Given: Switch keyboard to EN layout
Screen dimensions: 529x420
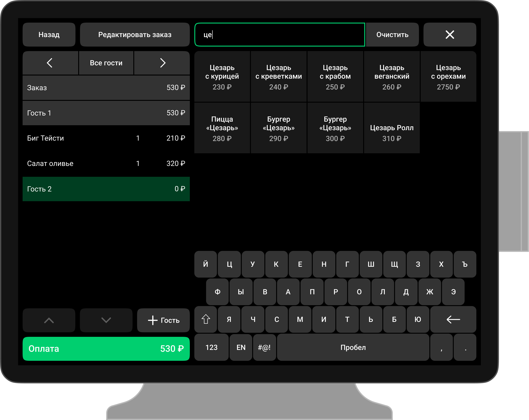Looking at the screenshot, I should 241,347.
